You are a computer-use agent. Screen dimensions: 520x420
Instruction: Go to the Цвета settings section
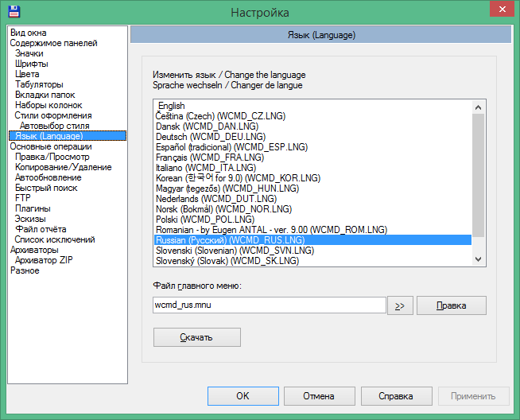(x=27, y=74)
